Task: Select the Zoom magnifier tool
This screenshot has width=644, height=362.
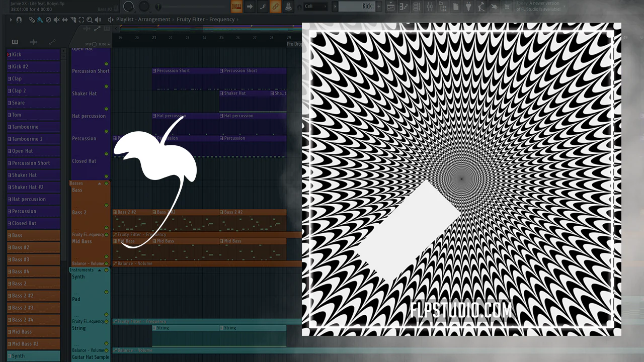Action: click(x=90, y=20)
